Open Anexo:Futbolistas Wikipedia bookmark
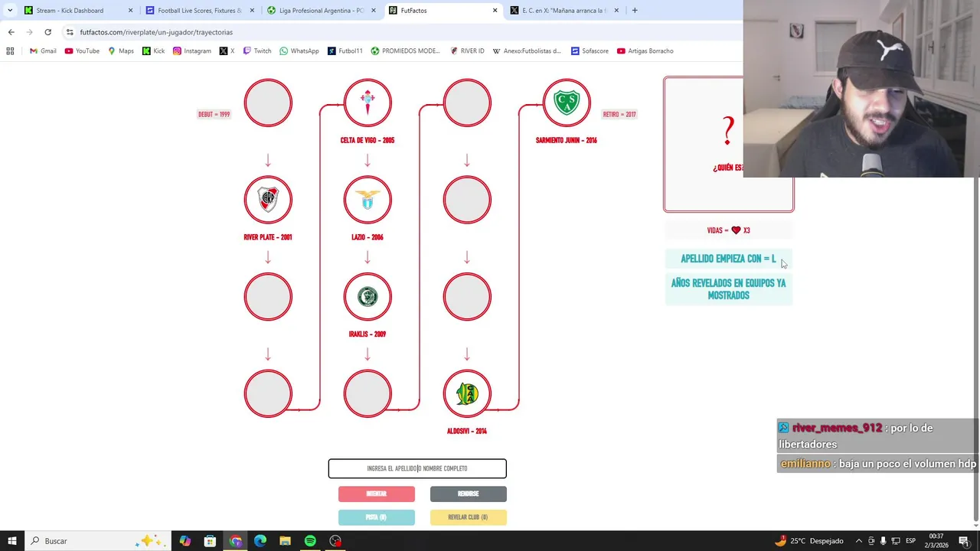Image resolution: width=980 pixels, height=551 pixels. pos(527,51)
